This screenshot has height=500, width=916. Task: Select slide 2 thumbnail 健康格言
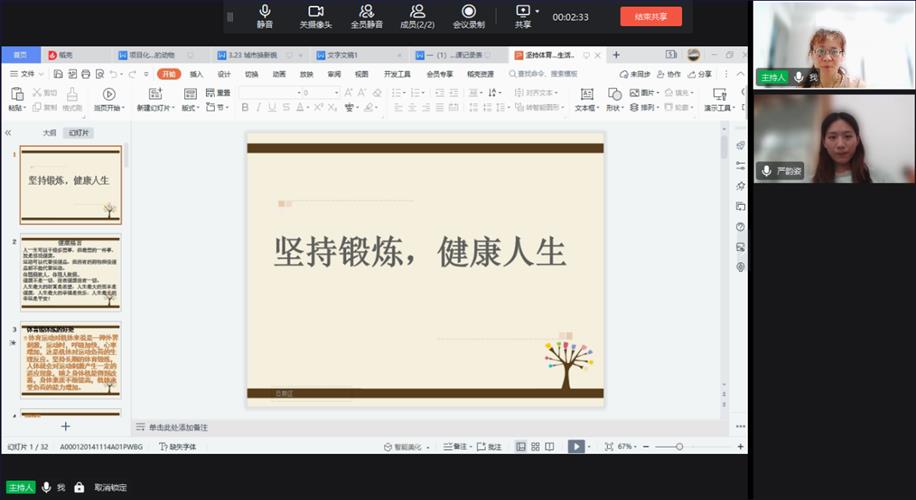click(x=71, y=272)
